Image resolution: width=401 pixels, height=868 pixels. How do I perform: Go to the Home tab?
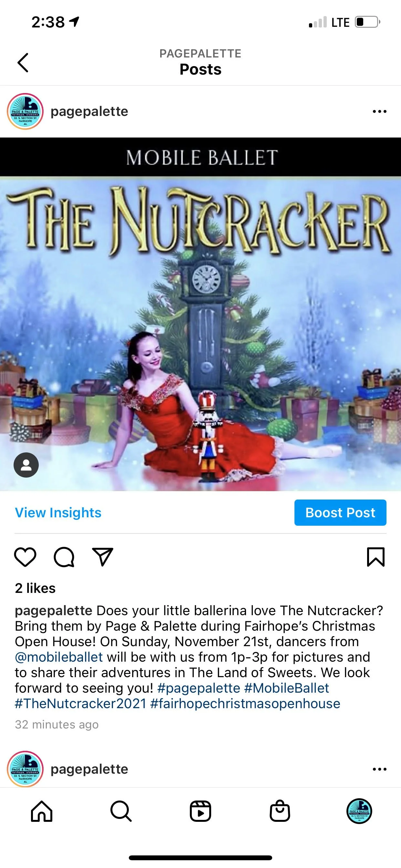(x=42, y=811)
